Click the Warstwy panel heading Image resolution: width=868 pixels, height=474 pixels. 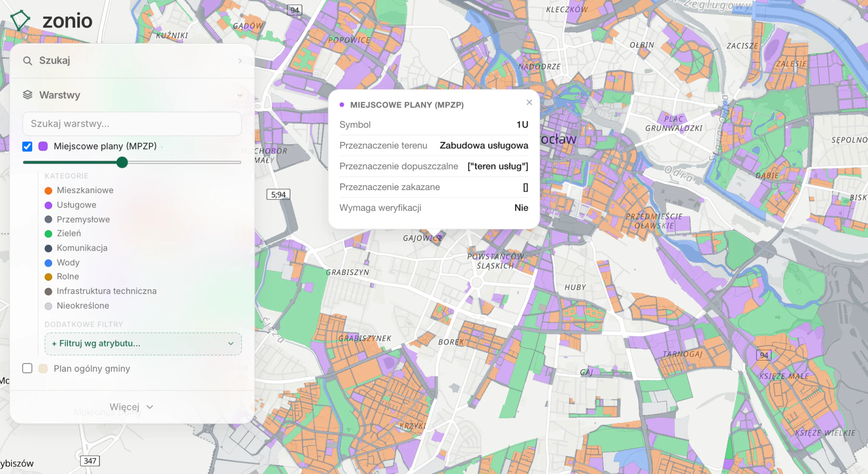coord(60,95)
